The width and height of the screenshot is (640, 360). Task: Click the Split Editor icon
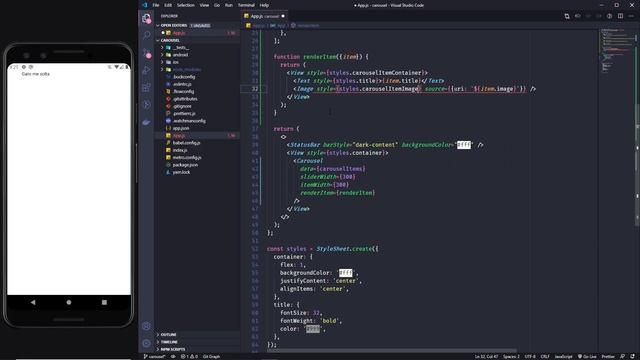pyautogui.click(x=620, y=16)
